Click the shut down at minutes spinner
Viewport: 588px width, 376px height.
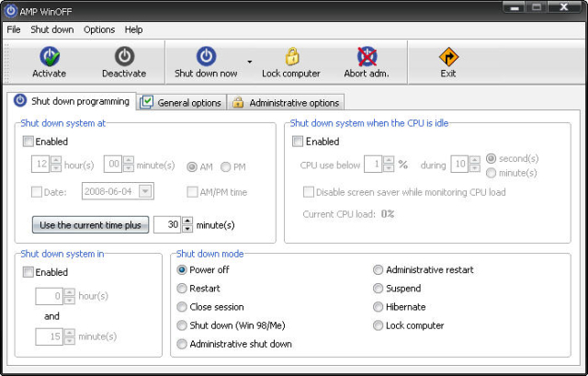click(129, 164)
